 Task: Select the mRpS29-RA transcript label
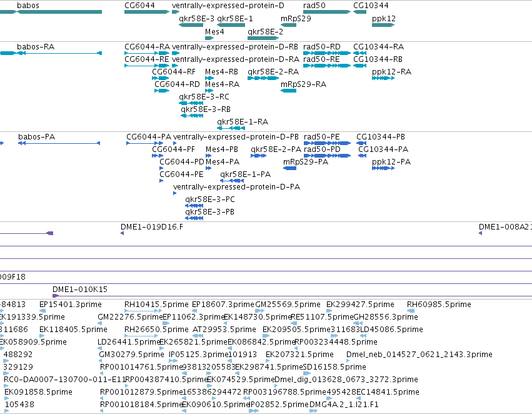click(303, 84)
